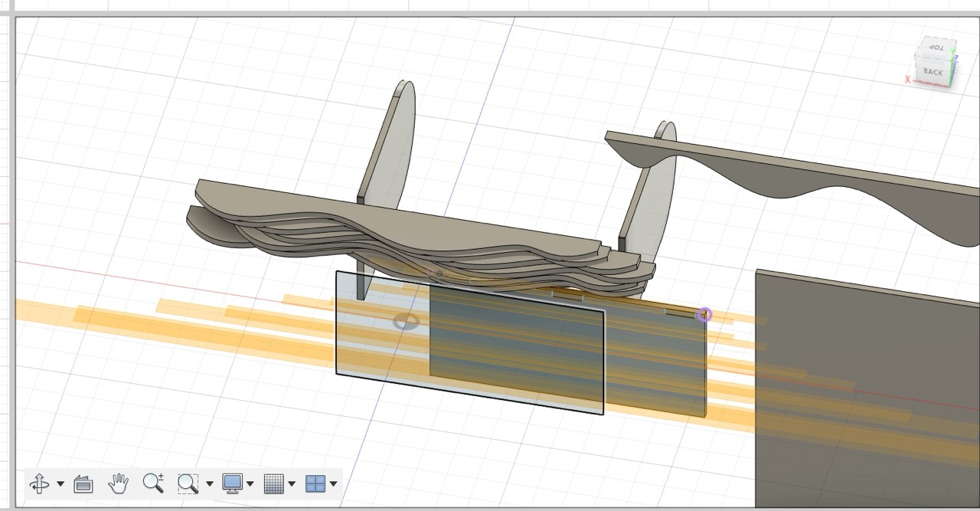This screenshot has width=980, height=511.
Task: Select the purple circular sketch point
Action: click(x=704, y=314)
